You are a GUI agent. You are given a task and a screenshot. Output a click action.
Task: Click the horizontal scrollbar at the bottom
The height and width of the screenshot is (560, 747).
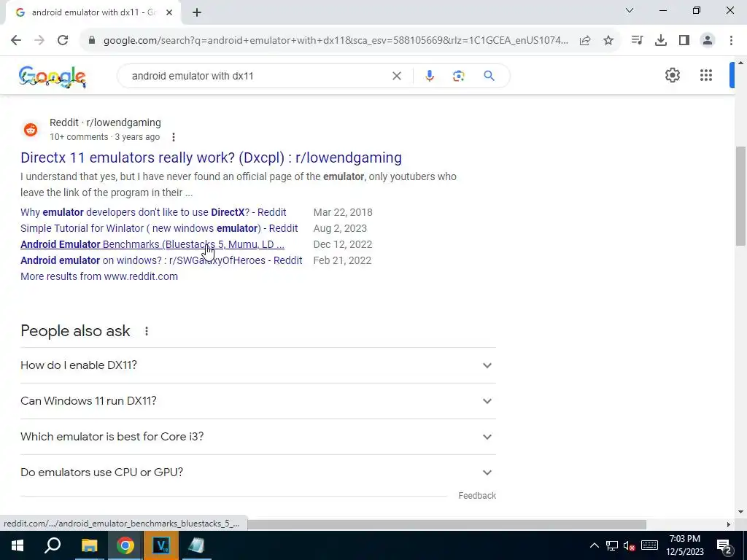[x=446, y=524]
